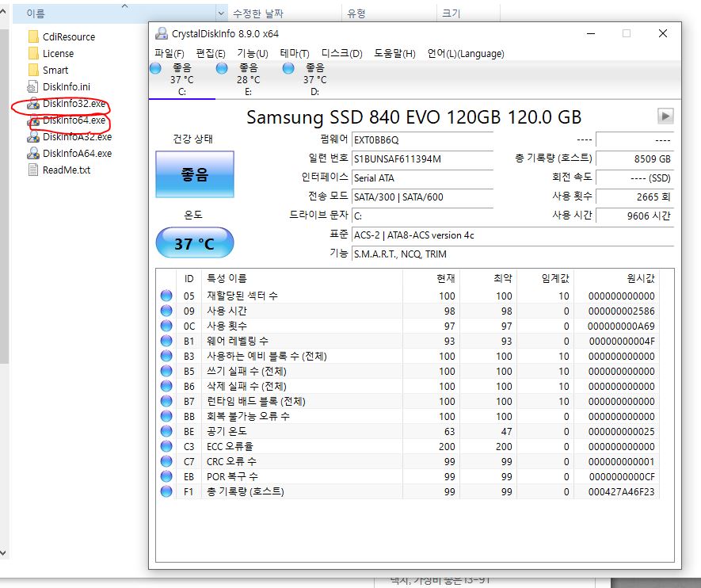Click the status orb for ID 09 row
The image size is (701, 588).
tap(166, 311)
